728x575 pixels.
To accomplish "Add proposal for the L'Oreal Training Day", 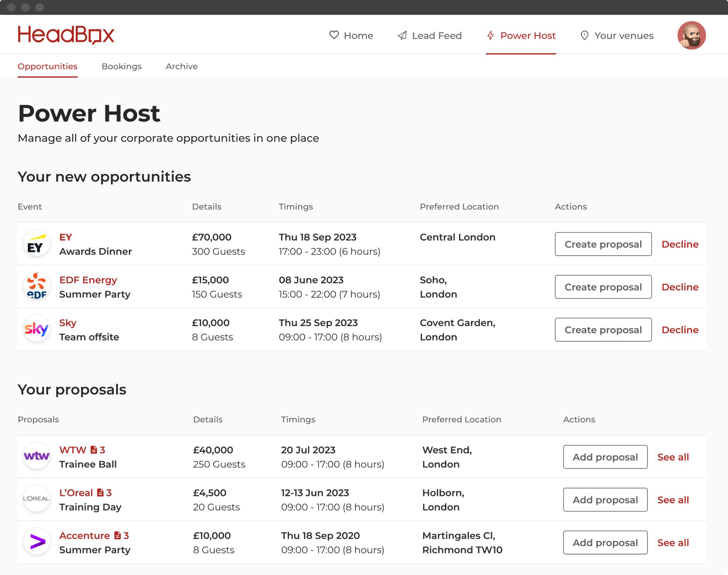I will point(605,500).
